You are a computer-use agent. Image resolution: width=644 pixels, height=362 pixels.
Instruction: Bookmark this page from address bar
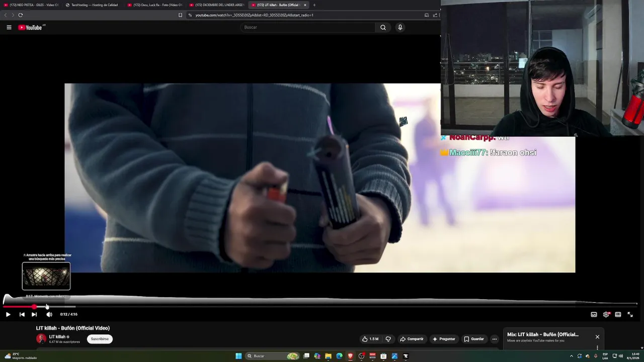180,15
